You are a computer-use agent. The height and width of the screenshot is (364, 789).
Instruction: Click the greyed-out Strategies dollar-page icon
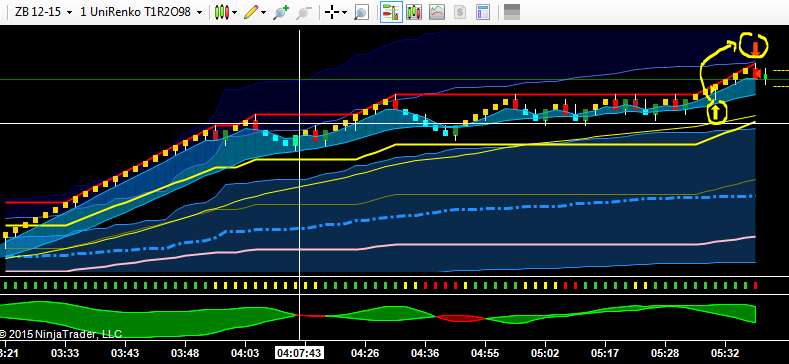[459, 12]
